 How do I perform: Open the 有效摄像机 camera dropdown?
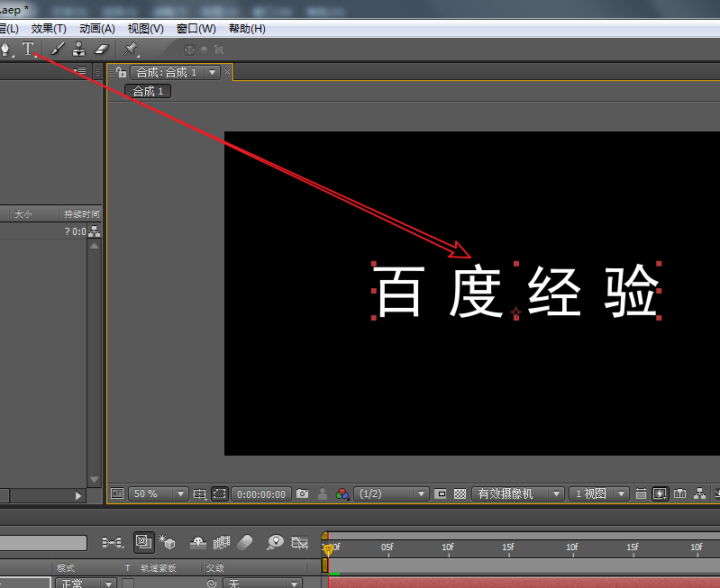coord(518,493)
